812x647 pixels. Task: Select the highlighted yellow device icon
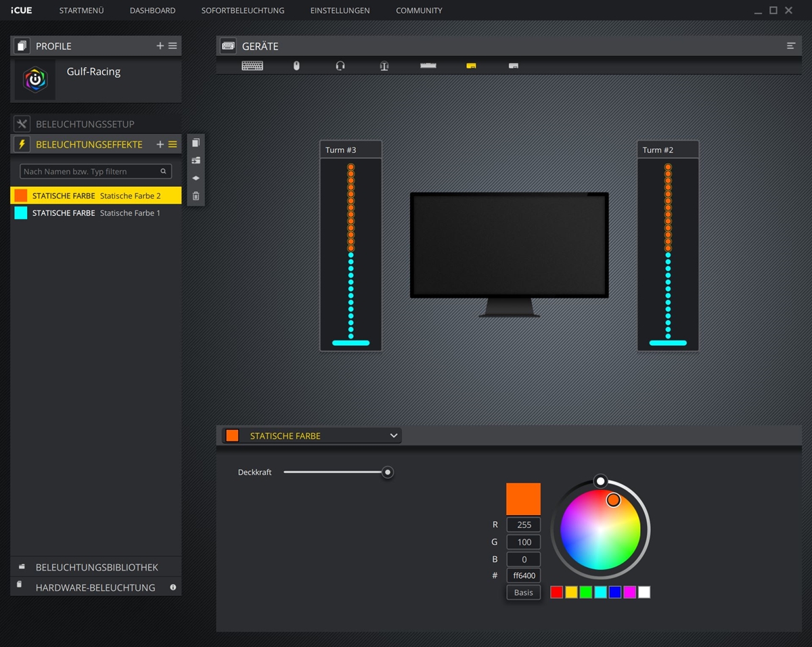472,66
